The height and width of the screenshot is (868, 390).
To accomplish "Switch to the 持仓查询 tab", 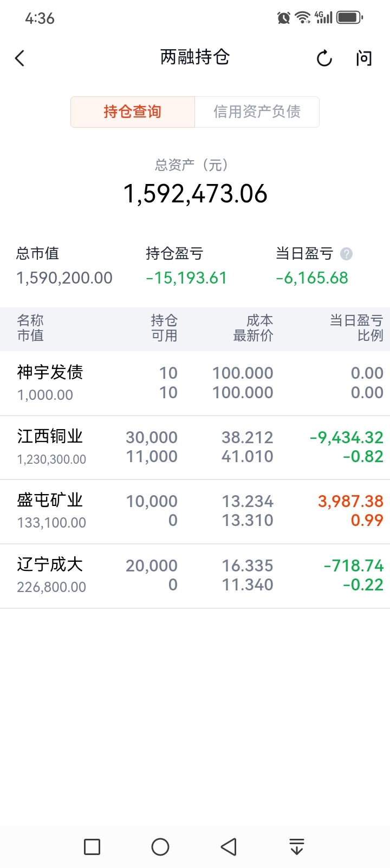I will click(133, 112).
